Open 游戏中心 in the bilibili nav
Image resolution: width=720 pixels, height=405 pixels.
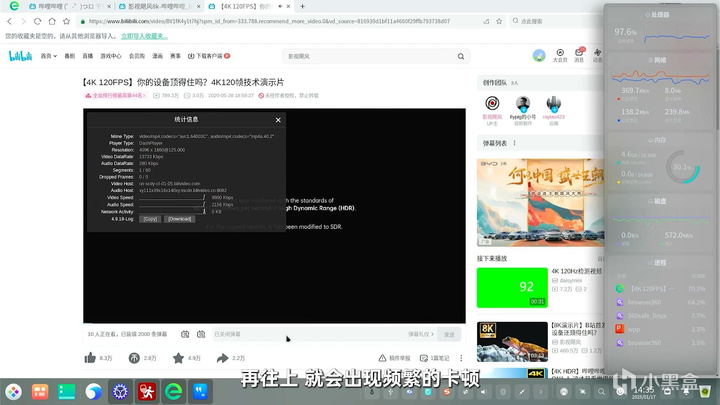tap(111, 56)
